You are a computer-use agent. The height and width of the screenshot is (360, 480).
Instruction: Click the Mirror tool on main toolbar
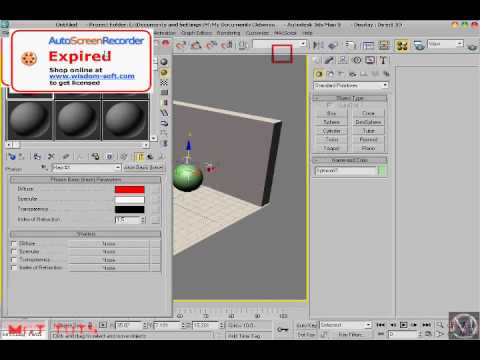(x=318, y=45)
